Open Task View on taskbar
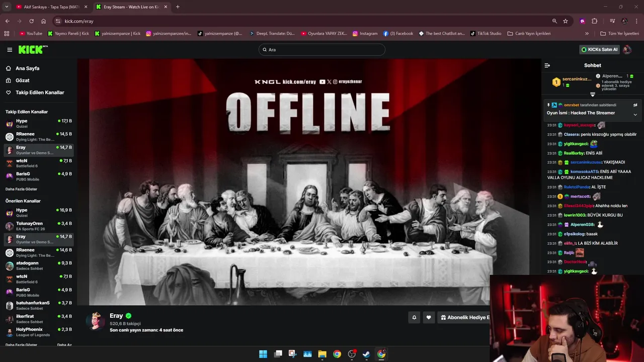 278,354
